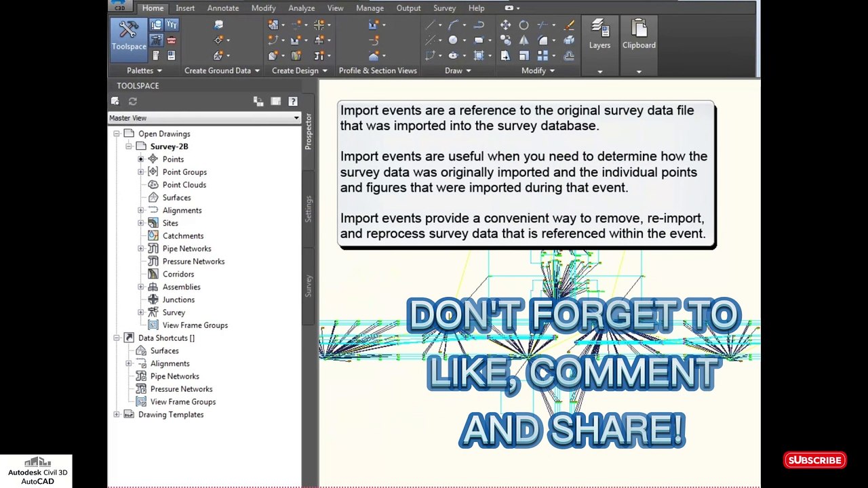Image resolution: width=868 pixels, height=488 pixels.
Task: Click the Create Grading icon
Action: (x=273, y=56)
